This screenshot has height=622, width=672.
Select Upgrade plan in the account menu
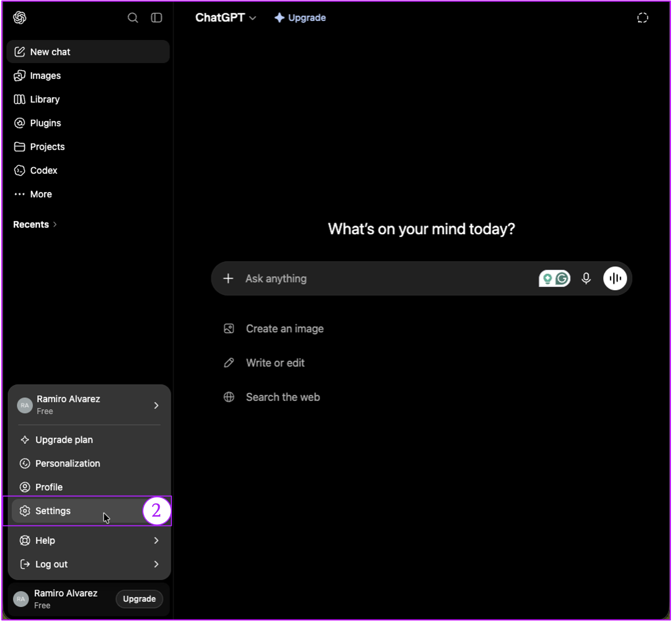pyautogui.click(x=89, y=440)
